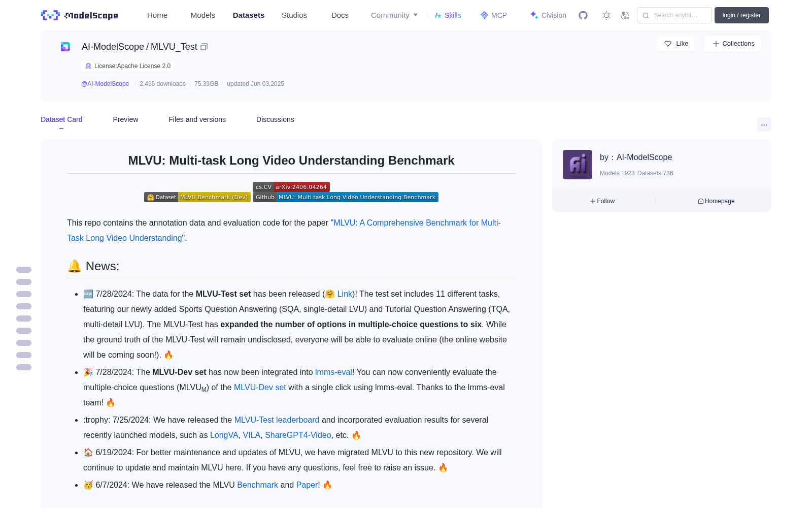
Task: Click the 'Datasets 736' count
Action: (x=655, y=173)
